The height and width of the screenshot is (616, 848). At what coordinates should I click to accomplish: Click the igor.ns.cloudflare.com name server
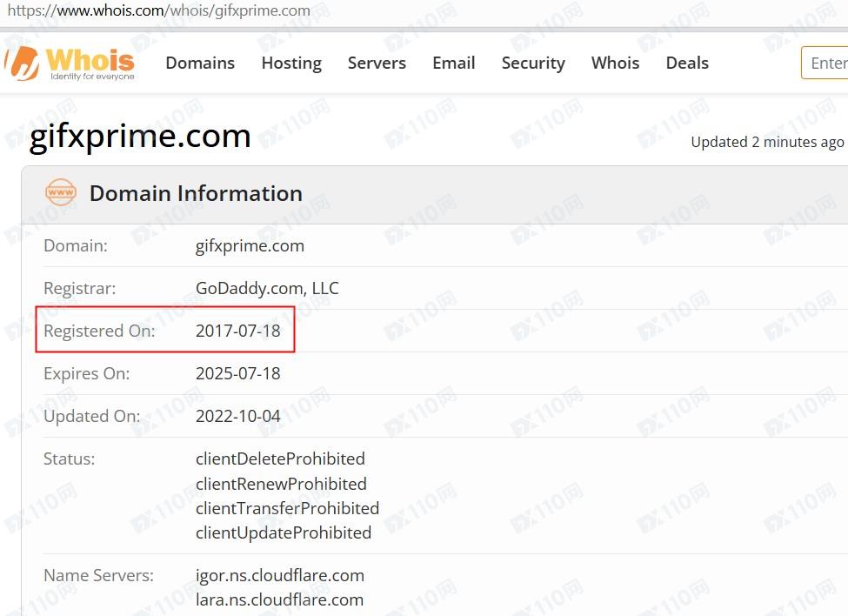point(279,575)
